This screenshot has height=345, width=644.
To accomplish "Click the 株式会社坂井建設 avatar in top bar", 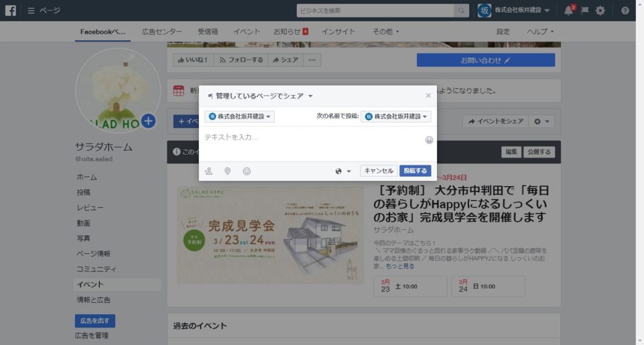I will (485, 10).
